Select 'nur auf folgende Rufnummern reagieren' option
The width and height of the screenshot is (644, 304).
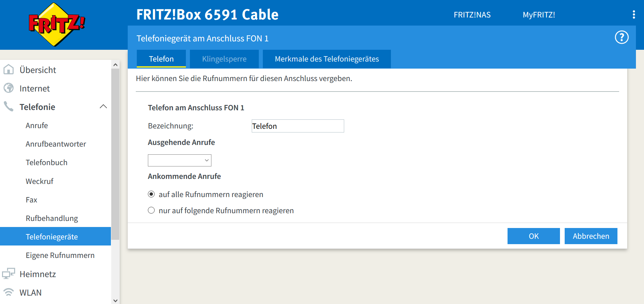coord(151,210)
